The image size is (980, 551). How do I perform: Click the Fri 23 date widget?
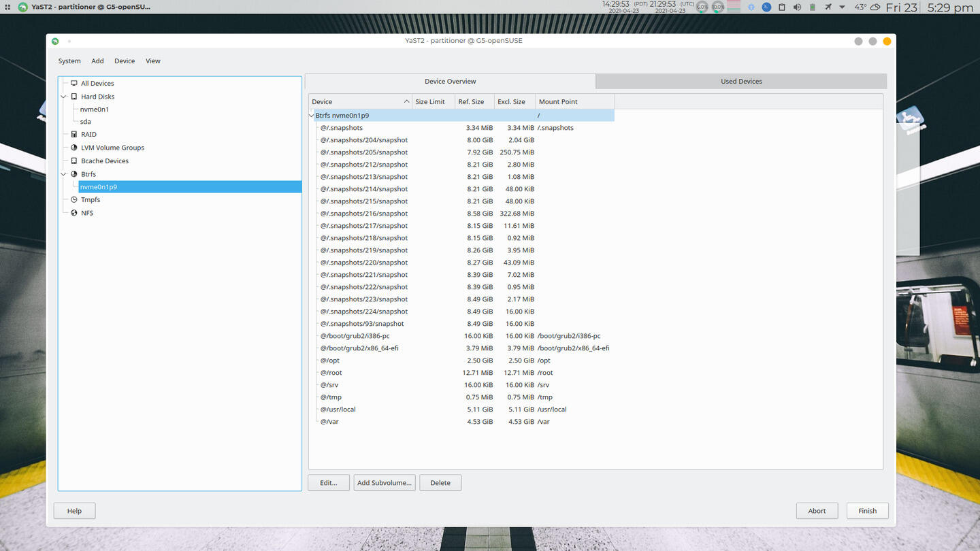[x=902, y=7]
